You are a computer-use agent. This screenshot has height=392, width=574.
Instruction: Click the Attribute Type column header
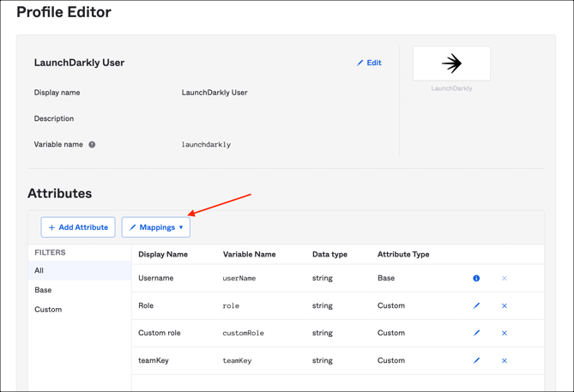pos(403,254)
